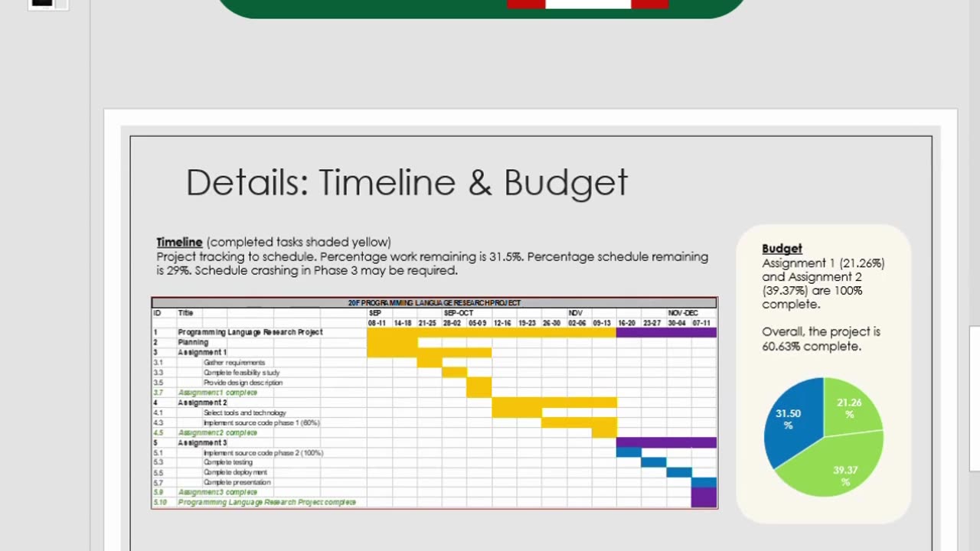Click the "Assignment 2" row title
Screen dimensions: 980x551
[x=202, y=403]
